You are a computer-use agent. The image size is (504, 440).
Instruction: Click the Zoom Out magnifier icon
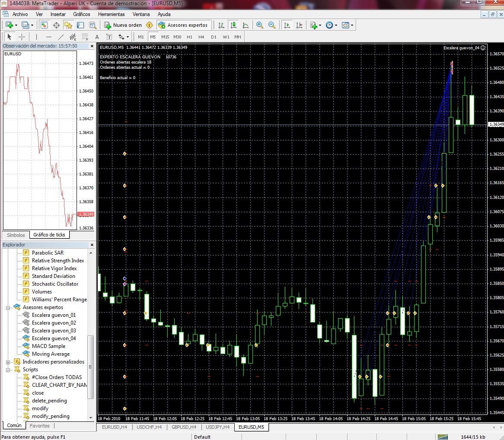pyautogui.click(x=272, y=25)
